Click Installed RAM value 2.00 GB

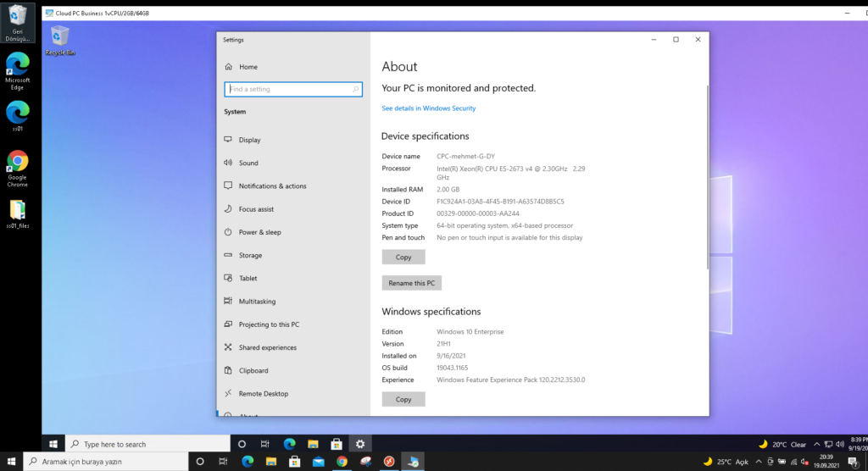[x=448, y=189]
